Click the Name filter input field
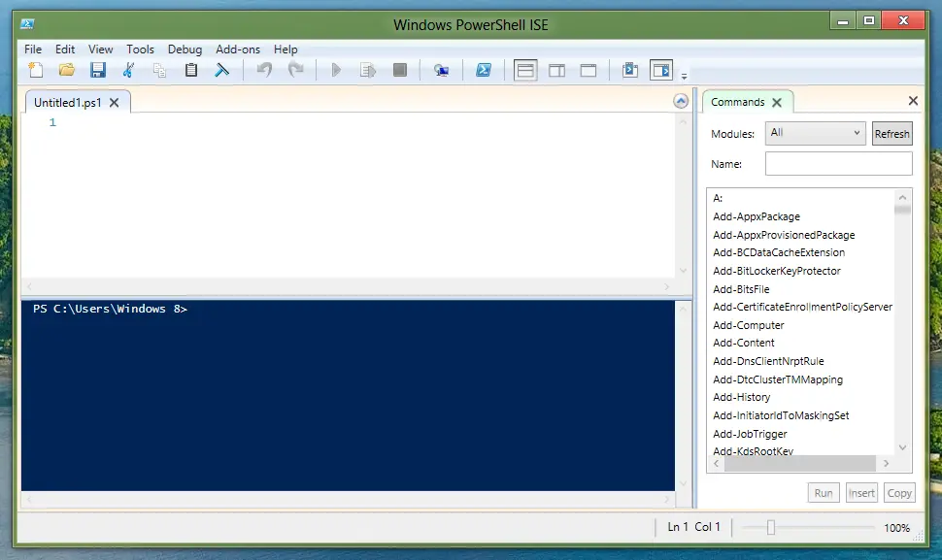Viewport: 942px width, 560px height. [x=839, y=163]
